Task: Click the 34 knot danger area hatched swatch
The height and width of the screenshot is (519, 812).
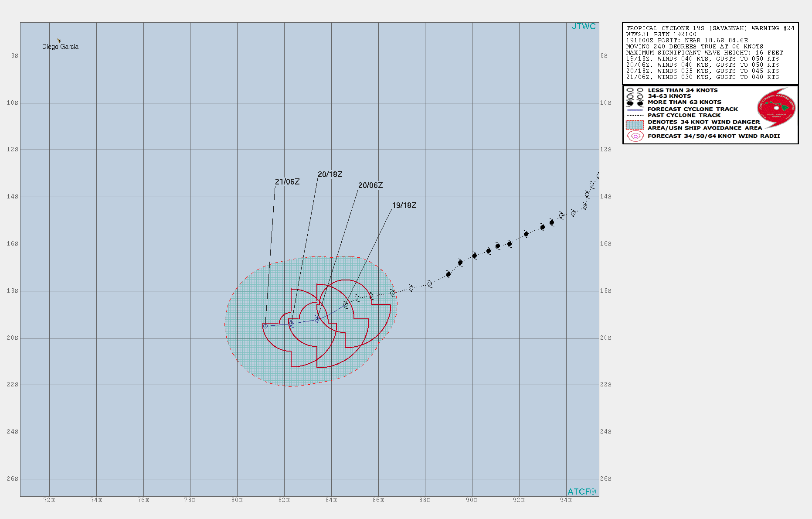Action: pyautogui.click(x=635, y=125)
